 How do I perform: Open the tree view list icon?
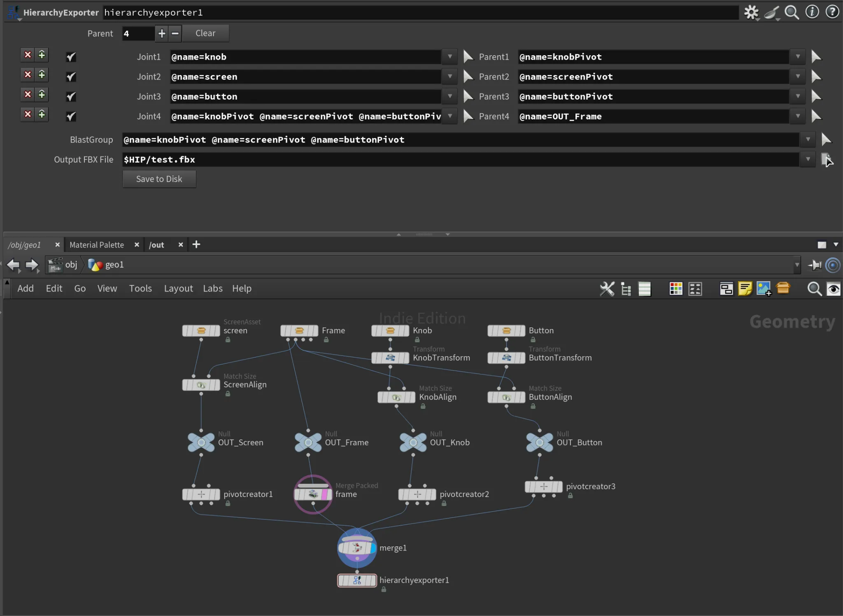[626, 289]
